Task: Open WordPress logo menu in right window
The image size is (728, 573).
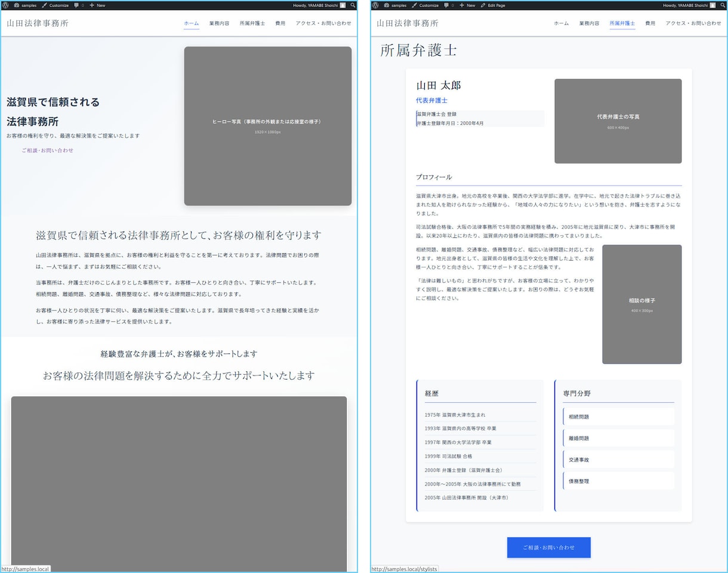Action: 376,5
